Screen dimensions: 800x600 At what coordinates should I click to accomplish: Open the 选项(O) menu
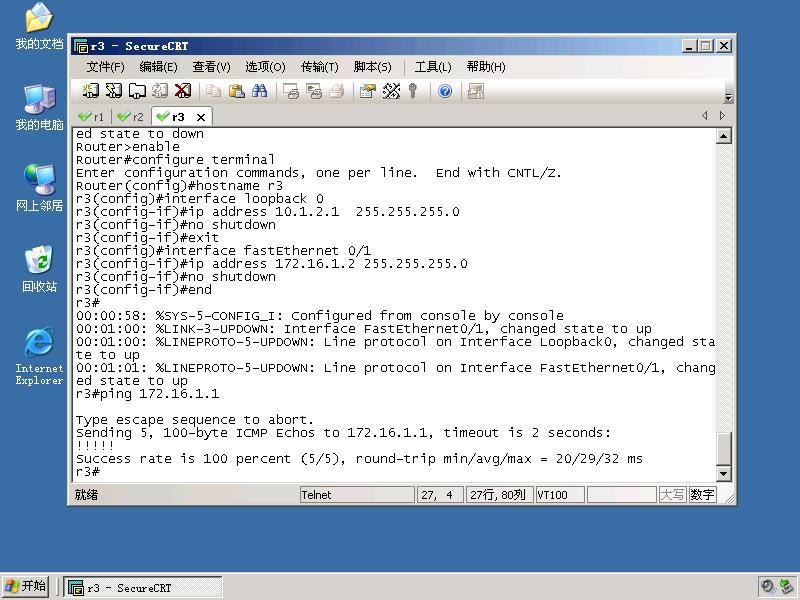pos(265,67)
